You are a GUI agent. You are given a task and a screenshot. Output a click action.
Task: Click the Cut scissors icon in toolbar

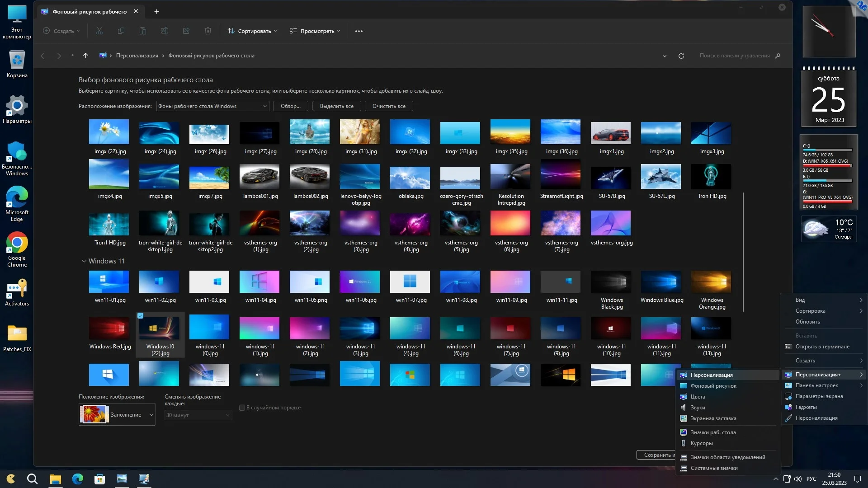click(x=99, y=31)
